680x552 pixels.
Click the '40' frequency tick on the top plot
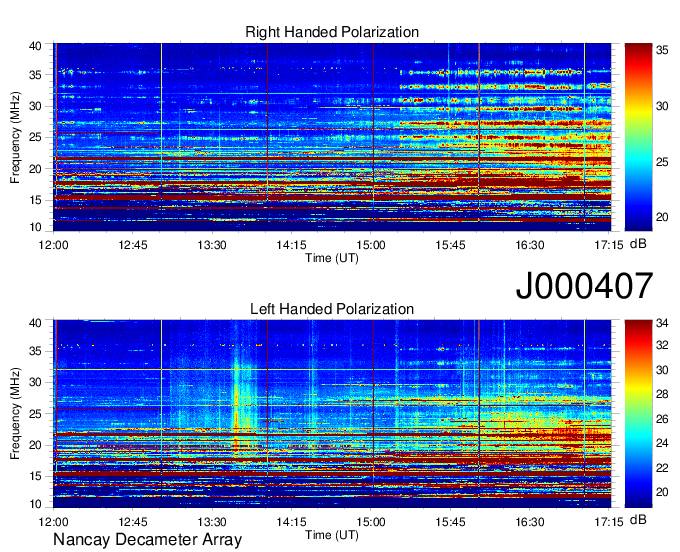tap(35, 46)
